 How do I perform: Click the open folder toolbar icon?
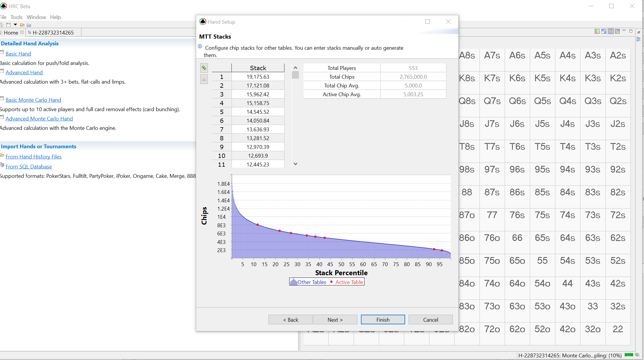pyautogui.click(x=22, y=25)
